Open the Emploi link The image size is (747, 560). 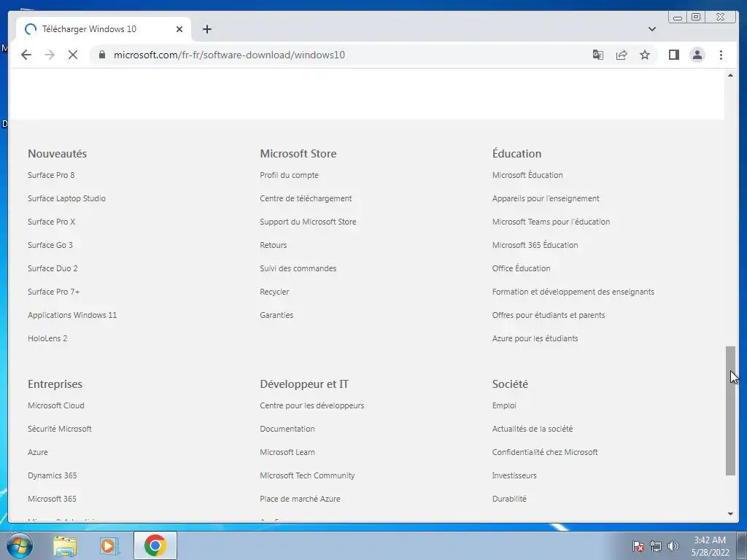(504, 405)
